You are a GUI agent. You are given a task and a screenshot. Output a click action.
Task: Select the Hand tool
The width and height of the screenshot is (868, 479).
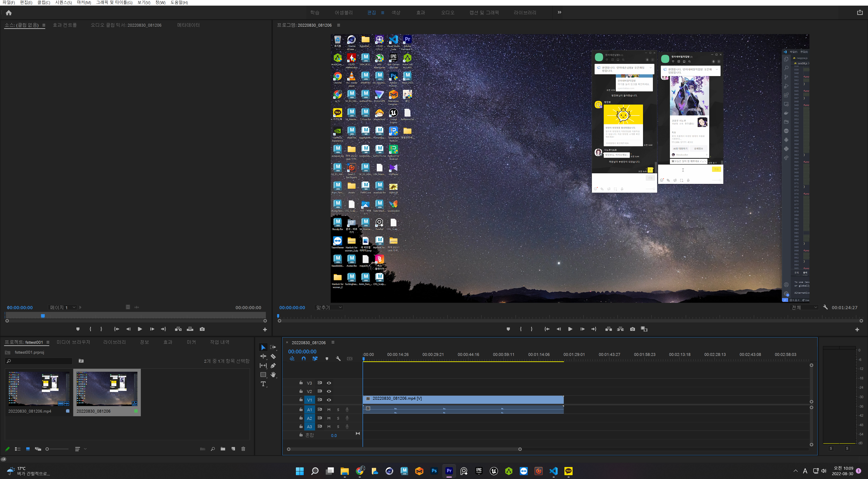click(273, 375)
